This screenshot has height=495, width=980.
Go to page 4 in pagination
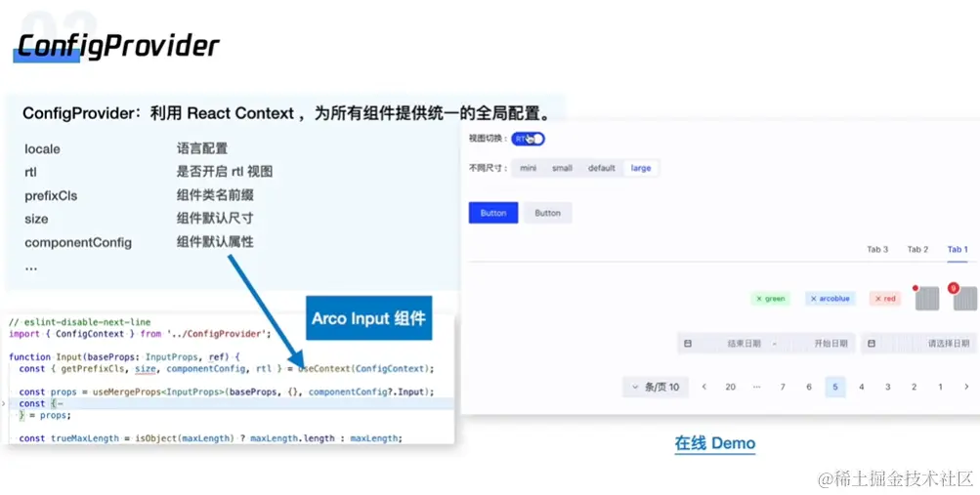pos(861,387)
